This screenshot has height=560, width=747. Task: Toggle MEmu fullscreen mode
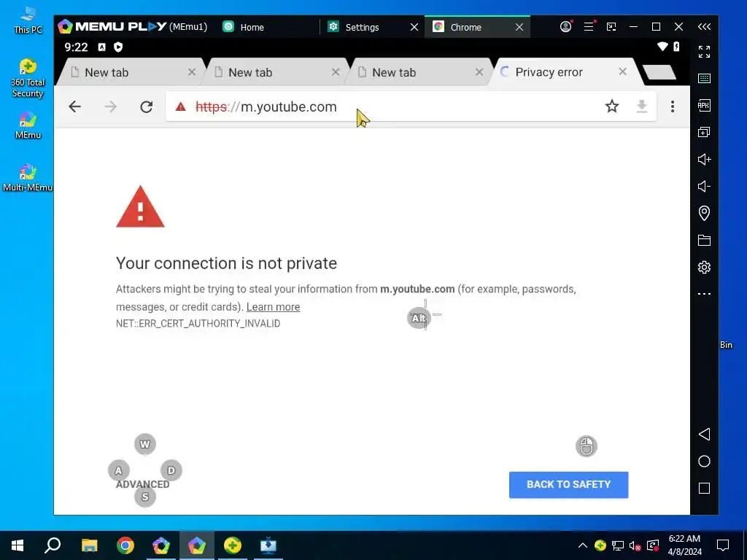click(704, 52)
